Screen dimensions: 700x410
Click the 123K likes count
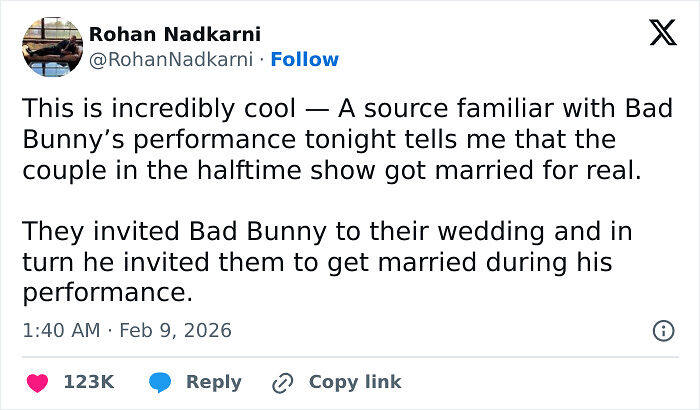pyautogui.click(x=89, y=382)
